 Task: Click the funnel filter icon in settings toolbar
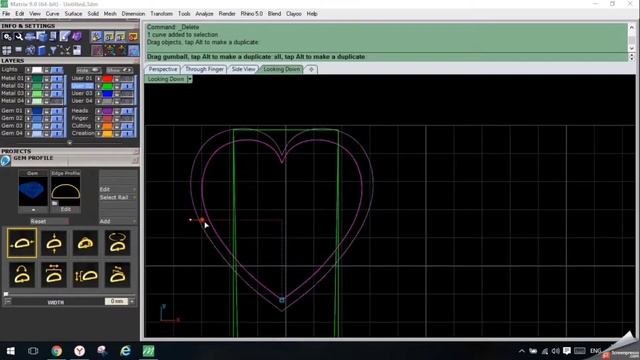pos(53,50)
